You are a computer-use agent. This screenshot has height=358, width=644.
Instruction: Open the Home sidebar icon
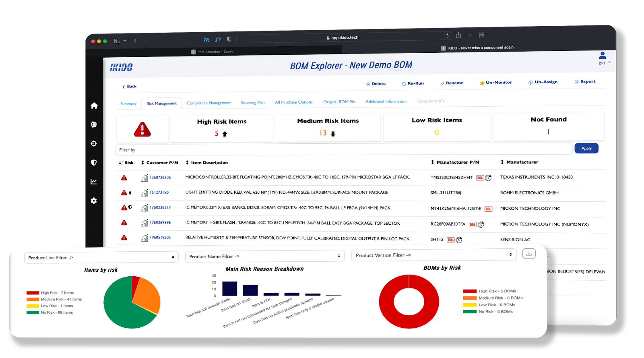94,106
